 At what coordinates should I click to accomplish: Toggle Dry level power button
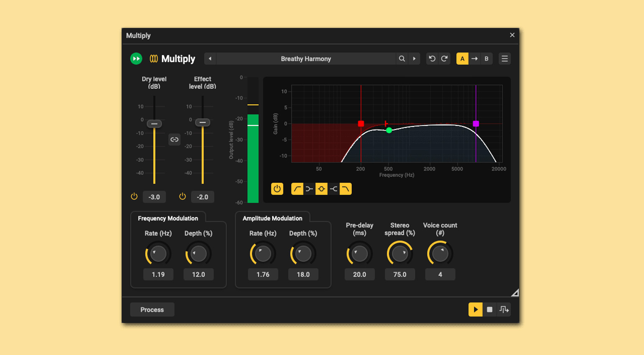(x=134, y=196)
